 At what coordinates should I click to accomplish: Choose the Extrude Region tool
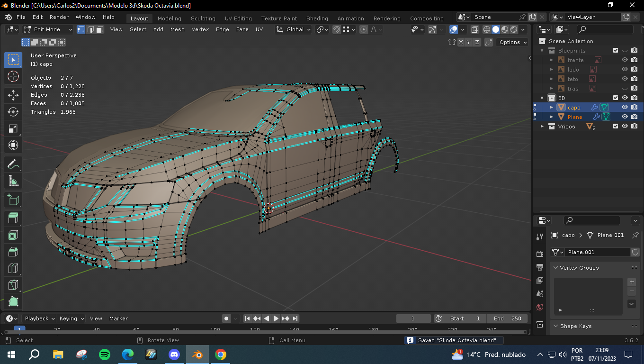13,218
